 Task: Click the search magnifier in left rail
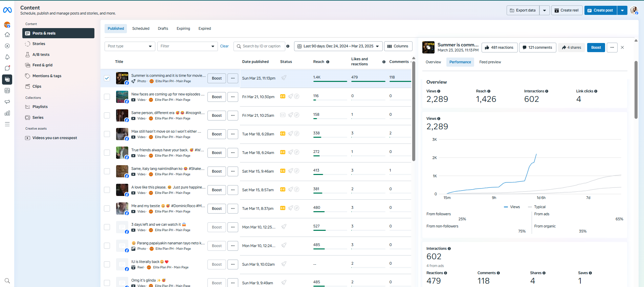coord(7,281)
